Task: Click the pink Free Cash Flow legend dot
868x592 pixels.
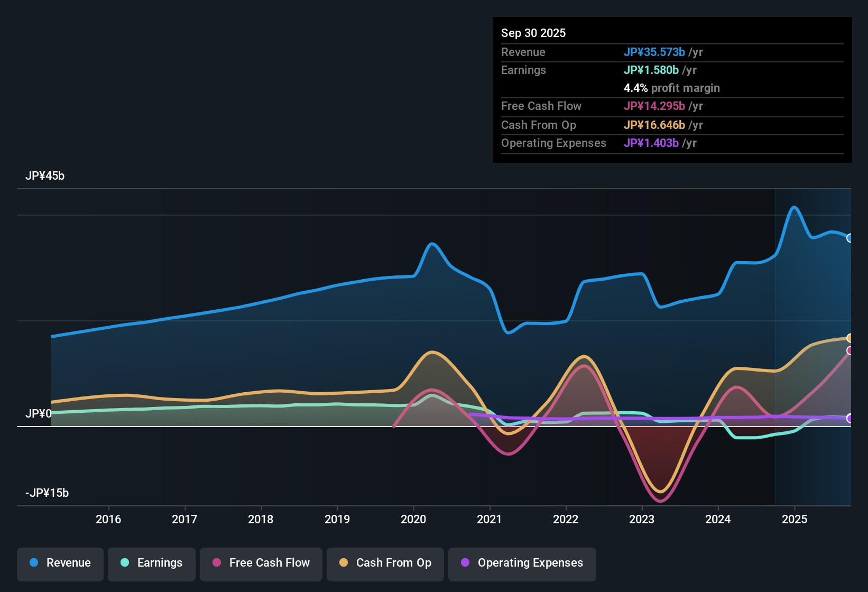Action: click(x=216, y=563)
